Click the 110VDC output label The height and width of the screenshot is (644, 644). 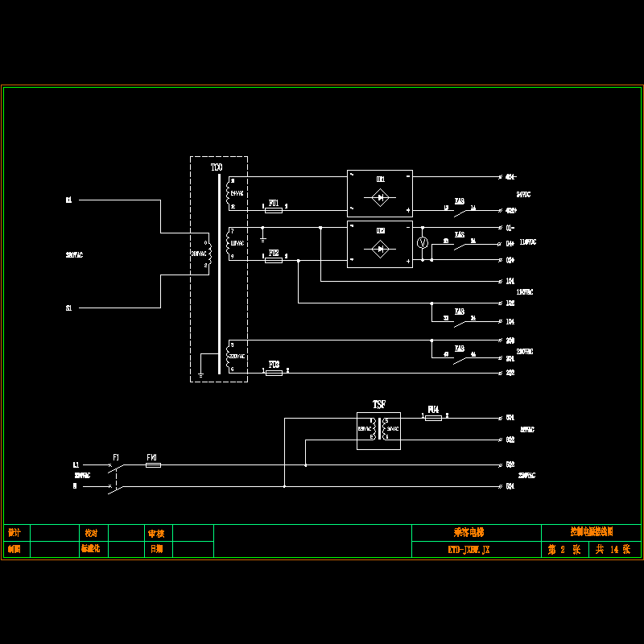click(x=528, y=242)
